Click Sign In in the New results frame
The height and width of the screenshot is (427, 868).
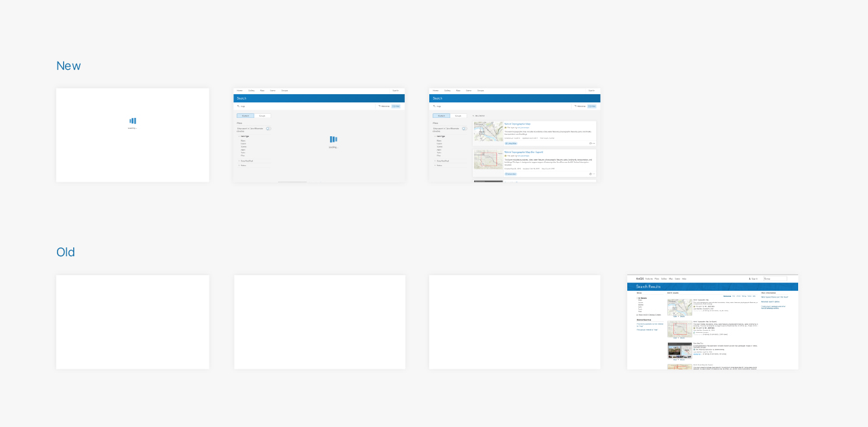591,90
